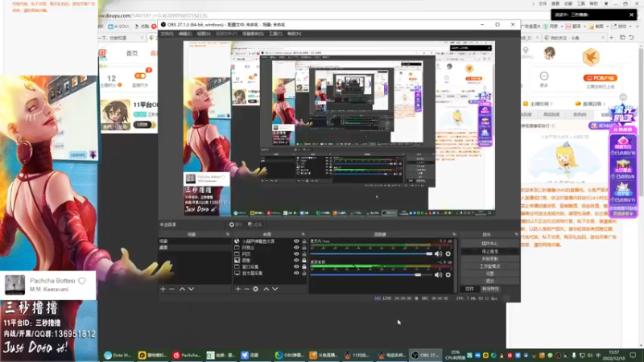Image resolution: width=644 pixels, height=362 pixels.
Task: Open OBS 设置 from the controls panel
Action: 489,274
